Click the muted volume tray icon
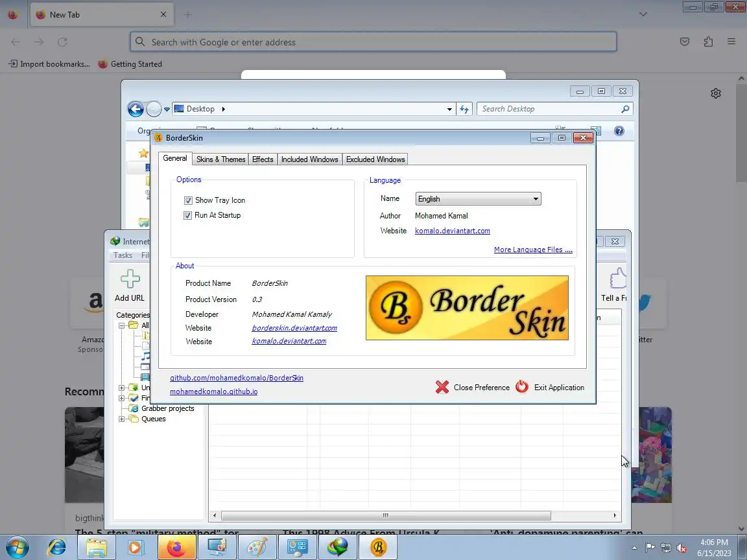 click(682, 548)
